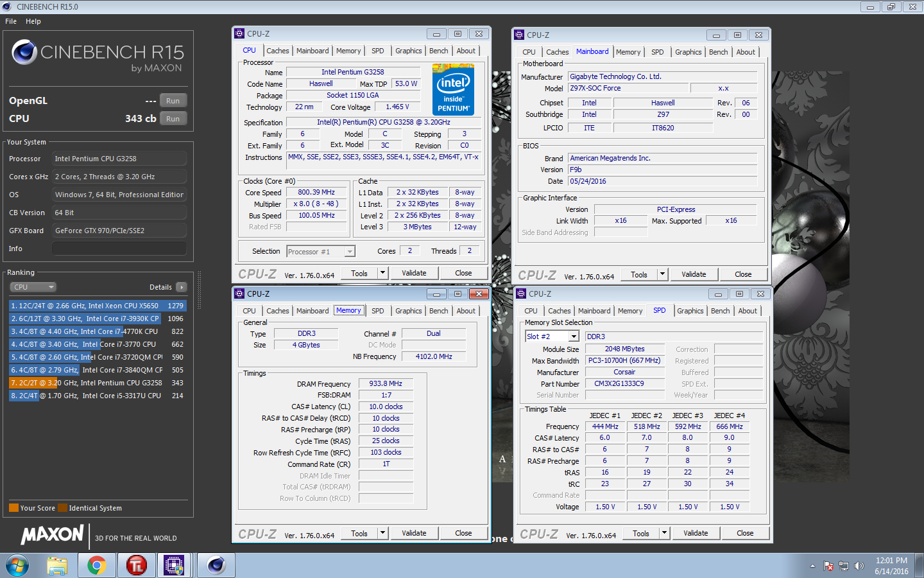
Task: Click the MAXON logo at the bottom
Action: [x=53, y=535]
